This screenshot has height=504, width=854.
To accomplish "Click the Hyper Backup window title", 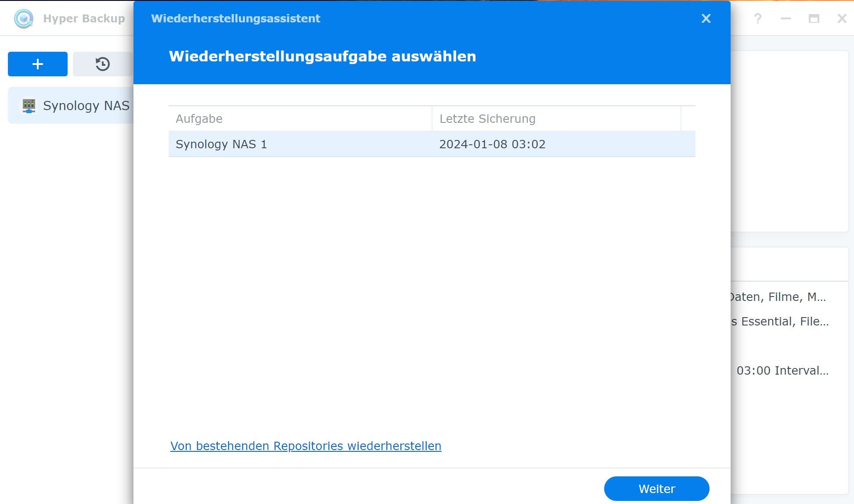I will pyautogui.click(x=84, y=18).
